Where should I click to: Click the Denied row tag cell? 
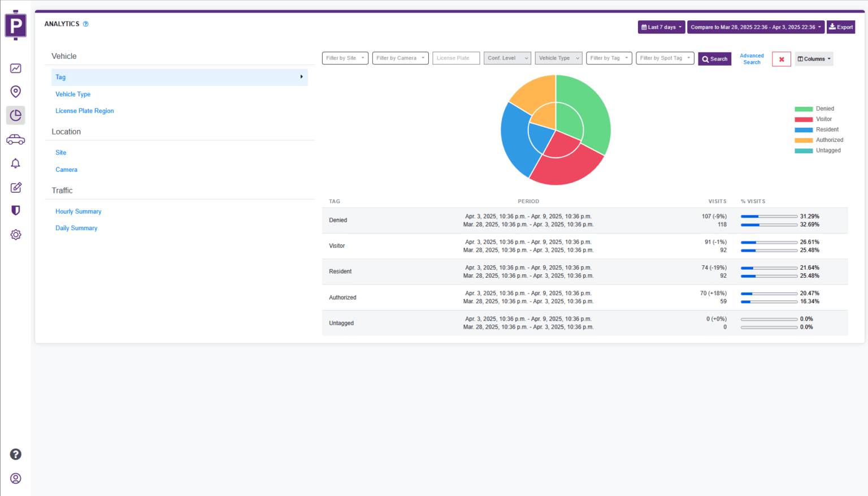tap(338, 221)
